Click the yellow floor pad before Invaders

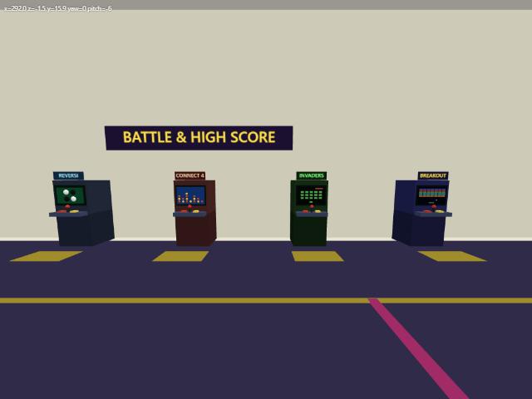click(x=318, y=256)
